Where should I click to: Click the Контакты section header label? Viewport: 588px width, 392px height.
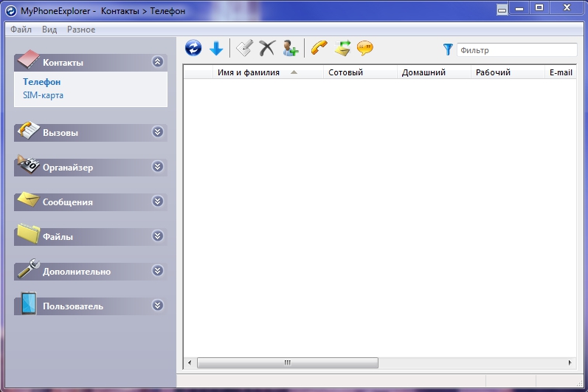pyautogui.click(x=63, y=63)
